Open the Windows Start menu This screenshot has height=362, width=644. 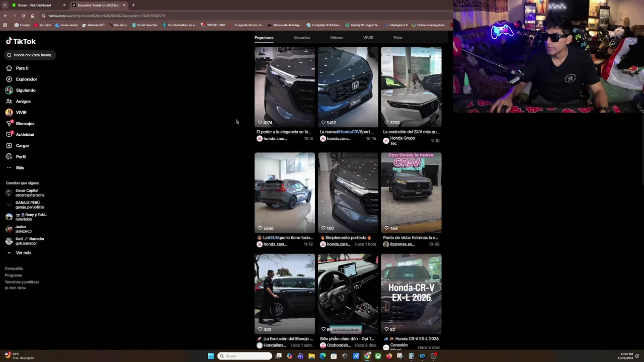click(211, 356)
